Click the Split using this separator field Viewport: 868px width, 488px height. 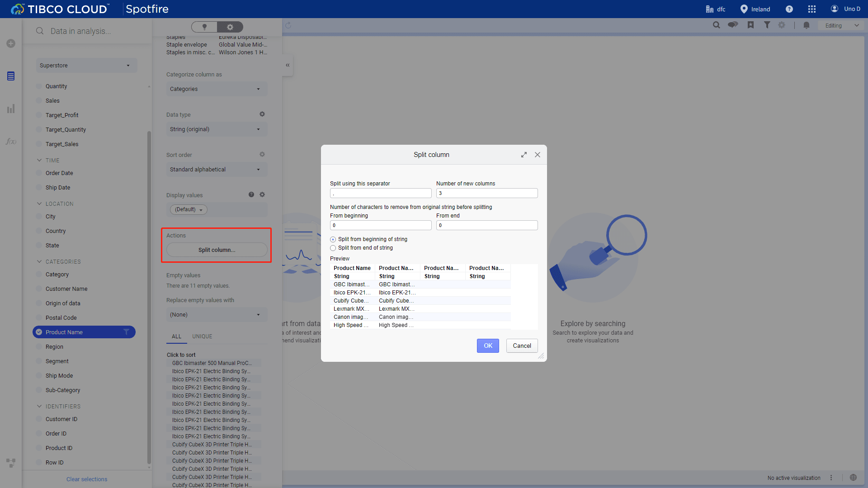(x=381, y=193)
